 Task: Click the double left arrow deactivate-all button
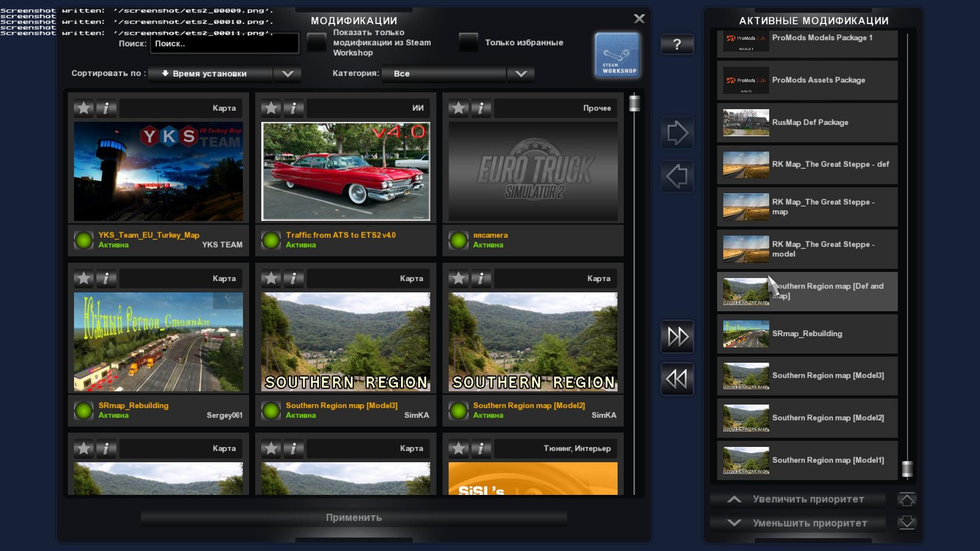(x=677, y=379)
